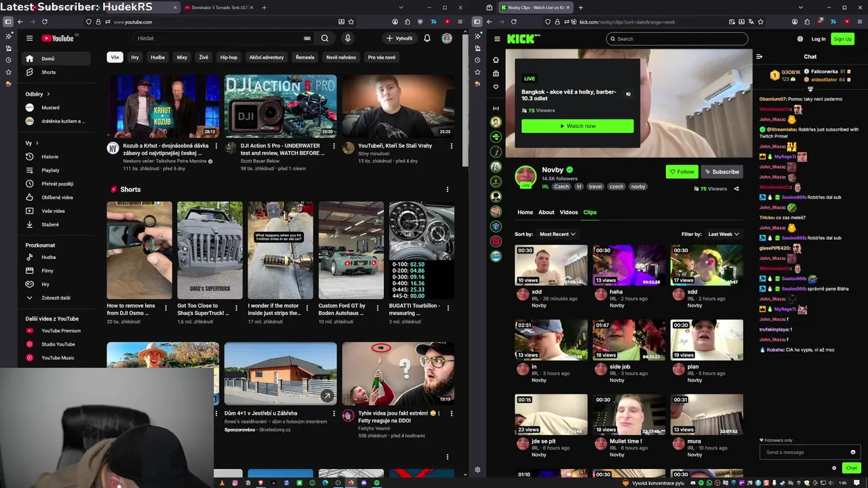The height and width of the screenshot is (488, 868).
Task: Open YouTube account avatar menu
Action: [447, 39]
